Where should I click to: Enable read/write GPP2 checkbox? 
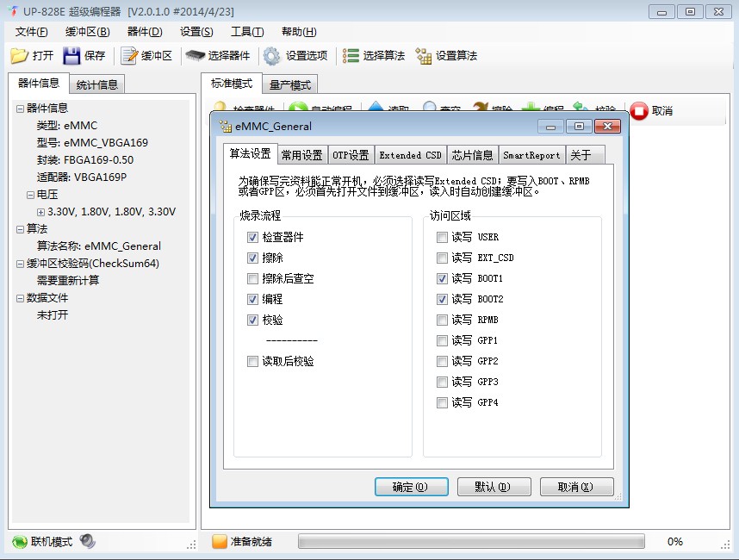click(x=442, y=362)
